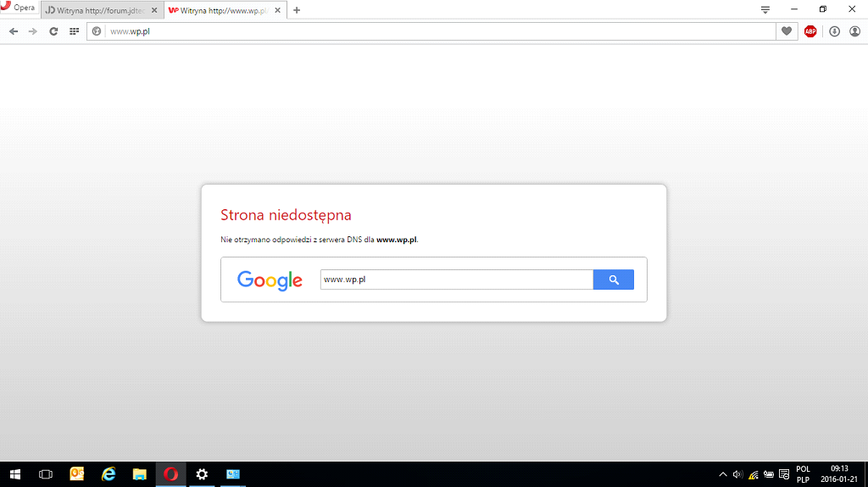Reload the current page
The image size is (868, 487).
point(53,31)
